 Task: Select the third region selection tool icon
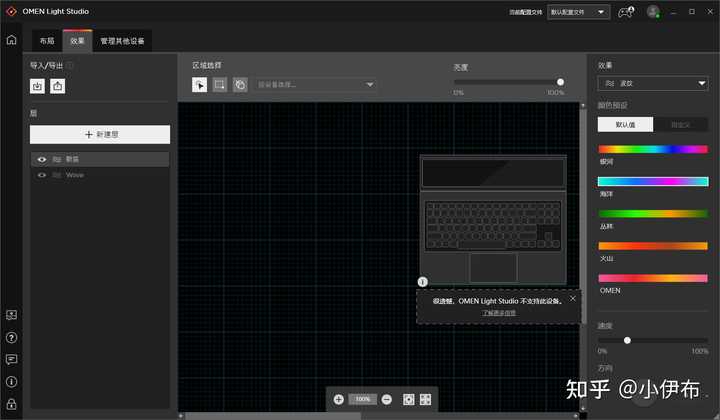pyautogui.click(x=240, y=84)
